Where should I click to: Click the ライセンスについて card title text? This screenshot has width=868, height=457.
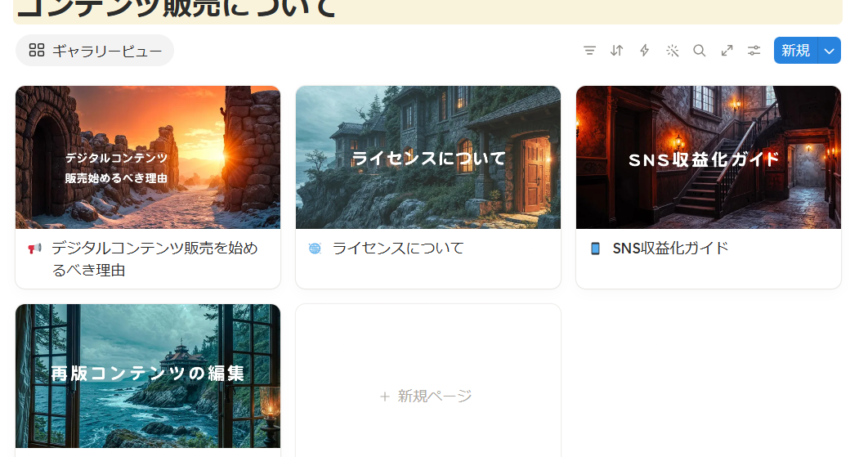(398, 249)
